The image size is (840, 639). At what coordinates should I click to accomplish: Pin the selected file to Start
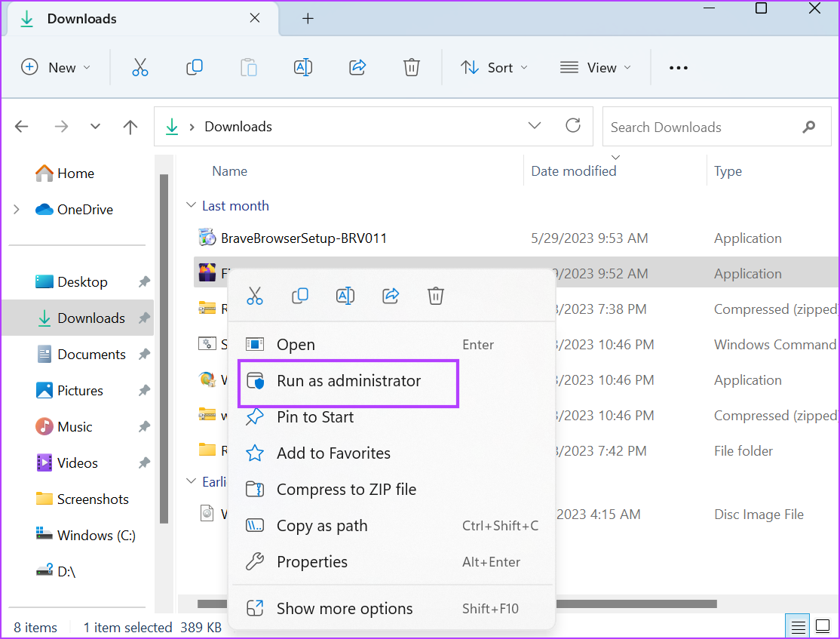point(317,416)
